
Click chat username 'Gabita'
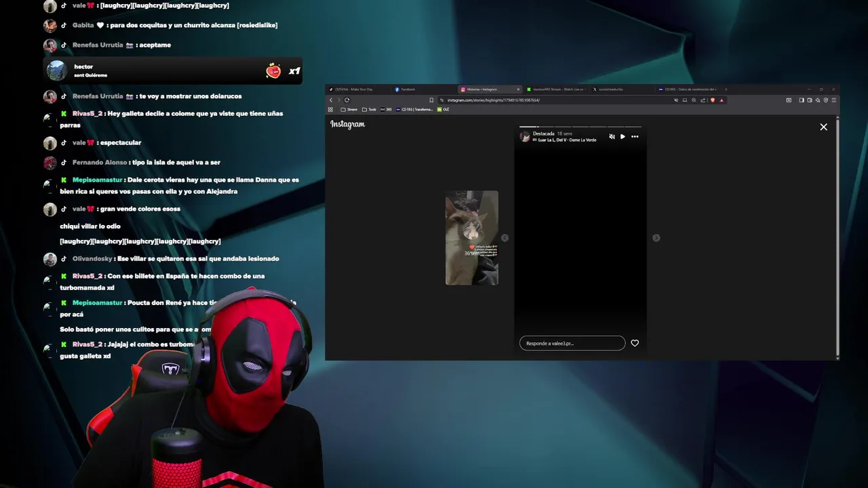pos(83,25)
